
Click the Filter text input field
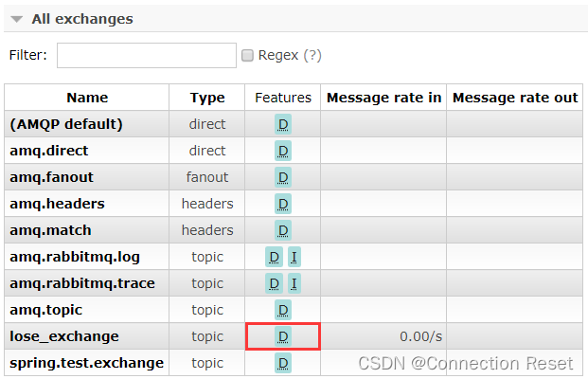pyautogui.click(x=147, y=56)
